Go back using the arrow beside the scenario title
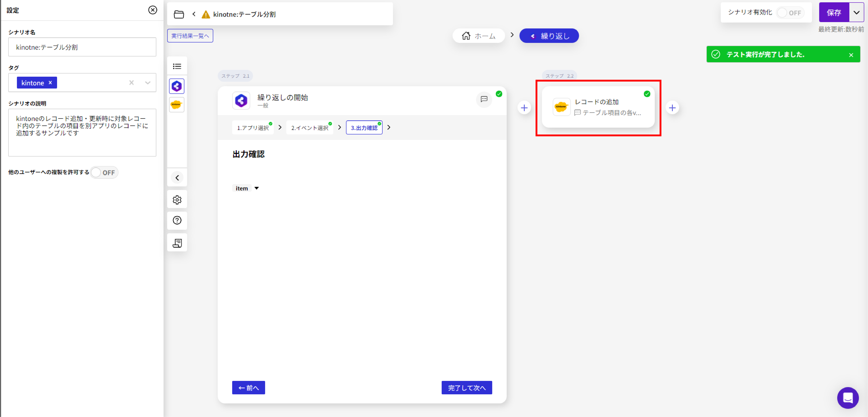This screenshot has width=868, height=417. [x=194, y=14]
